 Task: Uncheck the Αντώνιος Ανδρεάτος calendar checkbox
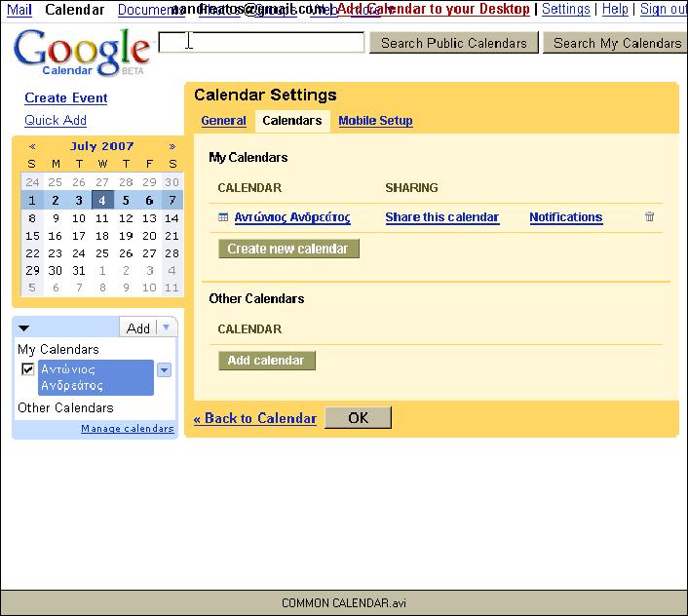27,369
